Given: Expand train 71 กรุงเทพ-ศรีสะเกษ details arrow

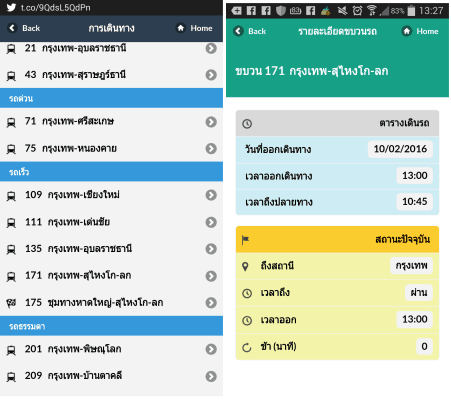Looking at the screenshot, I should (211, 122).
